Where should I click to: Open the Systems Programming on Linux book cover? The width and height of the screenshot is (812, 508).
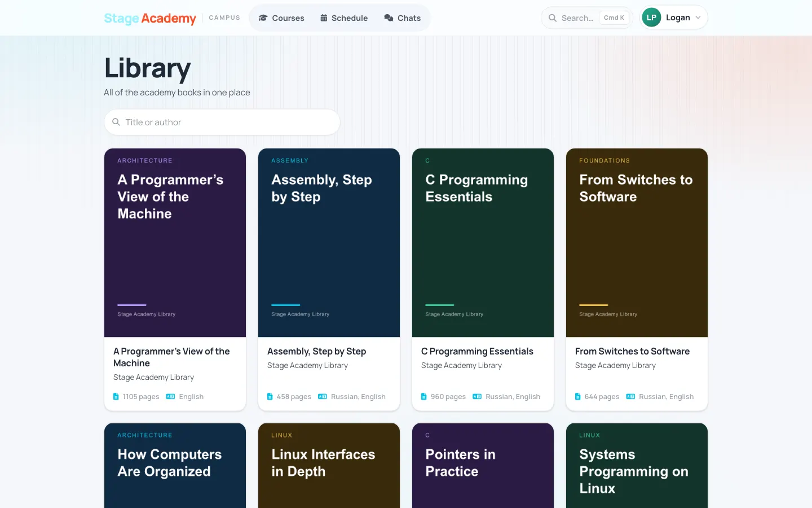click(637, 466)
